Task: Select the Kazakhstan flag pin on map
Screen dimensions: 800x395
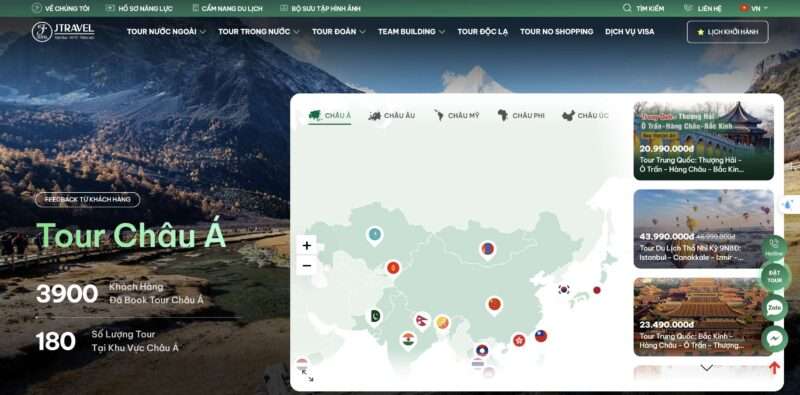Action: pos(375,235)
